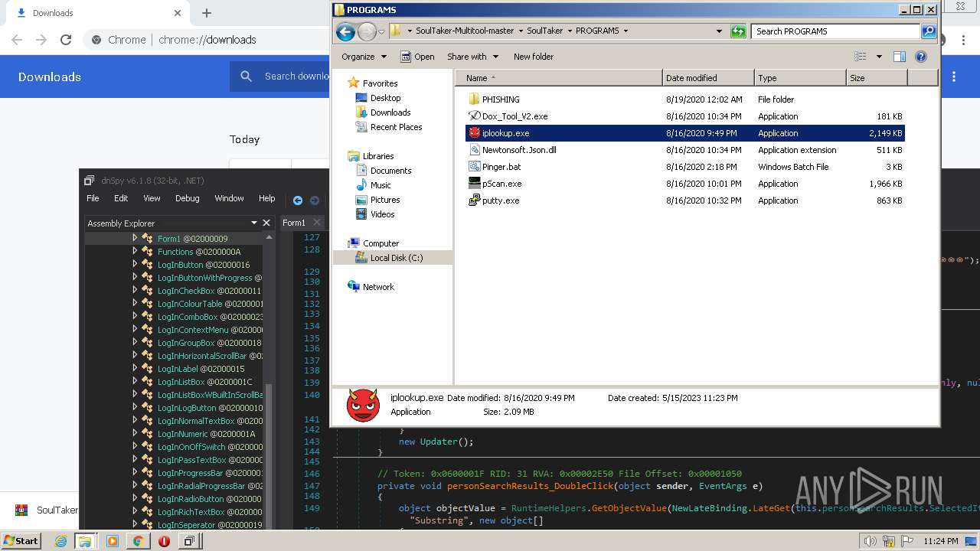Expand Form1 @02000009 node
980x551 pixels.
coord(135,238)
